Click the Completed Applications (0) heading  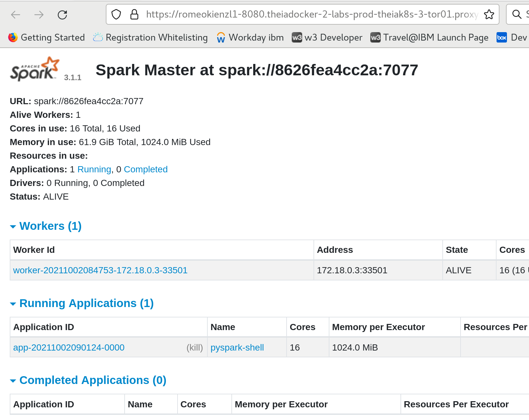coord(93,380)
